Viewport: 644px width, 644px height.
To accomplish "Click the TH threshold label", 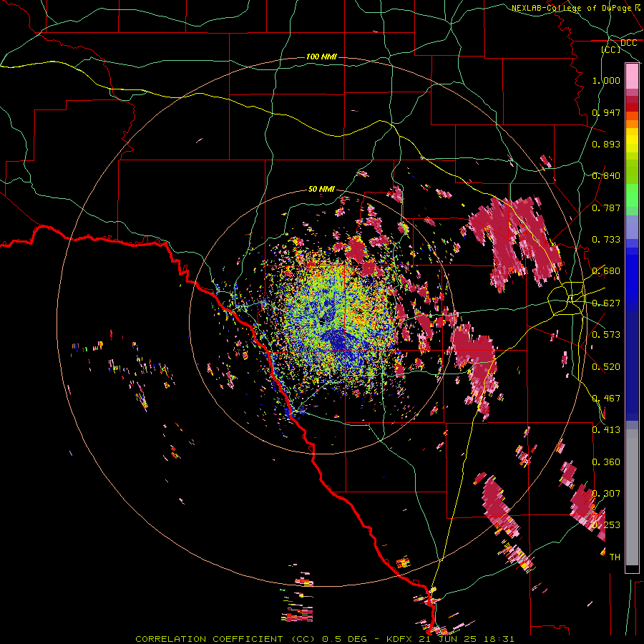I will pyautogui.click(x=615, y=557).
